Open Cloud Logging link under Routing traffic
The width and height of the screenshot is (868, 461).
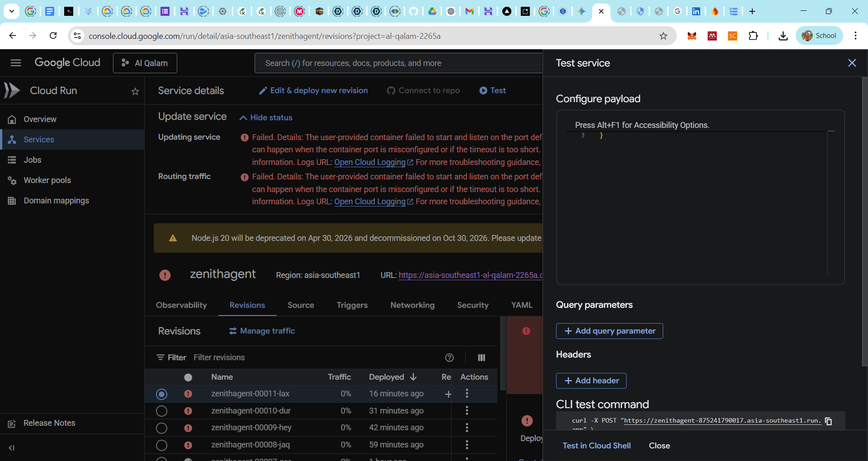(x=373, y=202)
